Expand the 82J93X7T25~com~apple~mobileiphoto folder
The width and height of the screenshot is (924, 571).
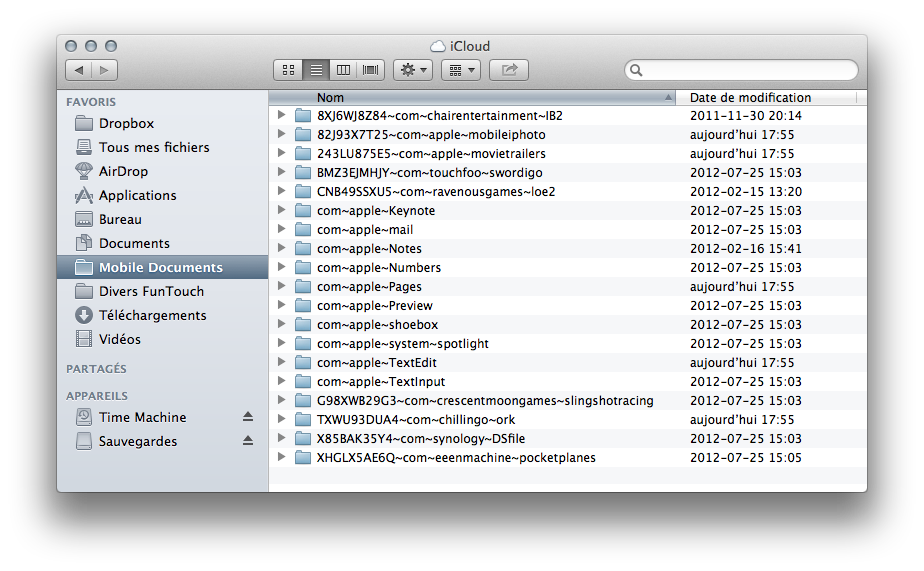pyautogui.click(x=282, y=134)
